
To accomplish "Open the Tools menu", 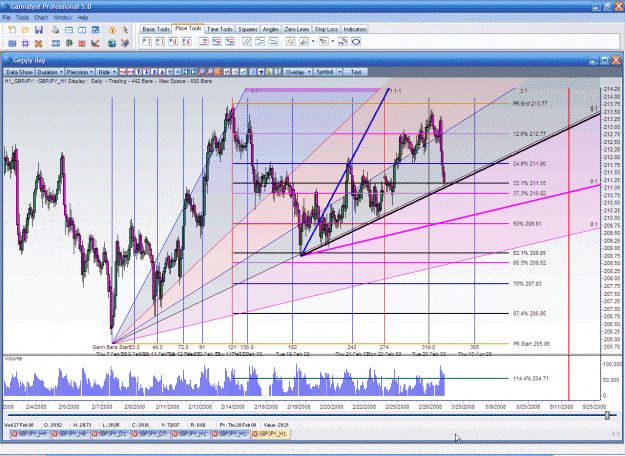I will coord(22,18).
